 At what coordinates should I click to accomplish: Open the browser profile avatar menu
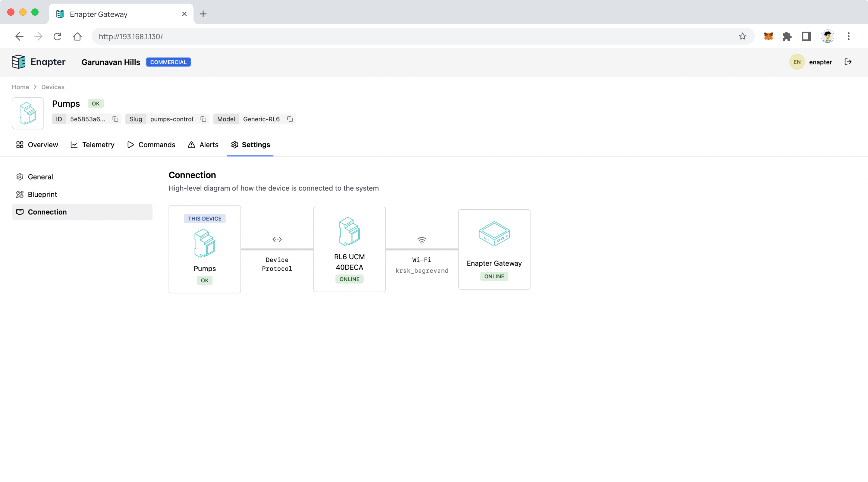coord(827,36)
